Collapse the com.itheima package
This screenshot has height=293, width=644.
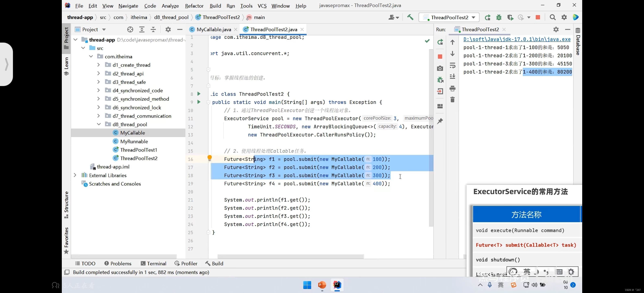[91, 57]
